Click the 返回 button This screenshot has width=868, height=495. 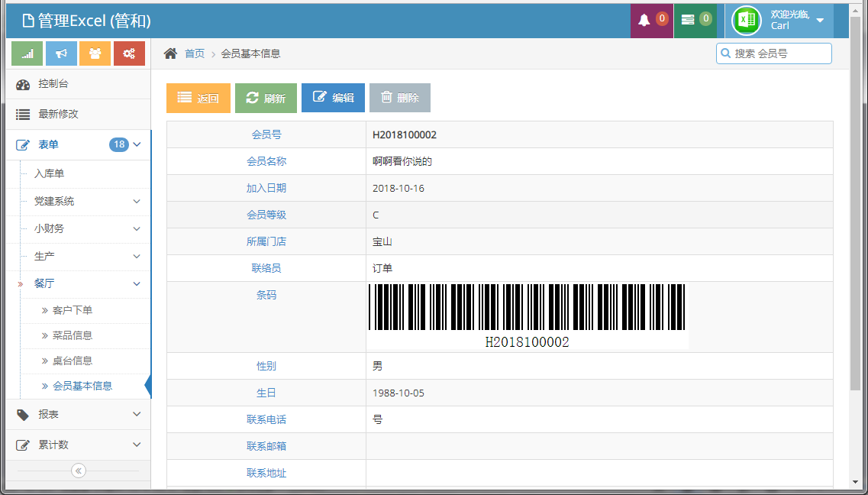[198, 98]
